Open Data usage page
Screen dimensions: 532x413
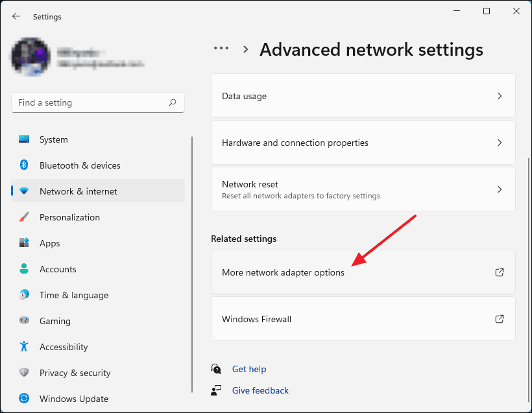click(x=363, y=96)
